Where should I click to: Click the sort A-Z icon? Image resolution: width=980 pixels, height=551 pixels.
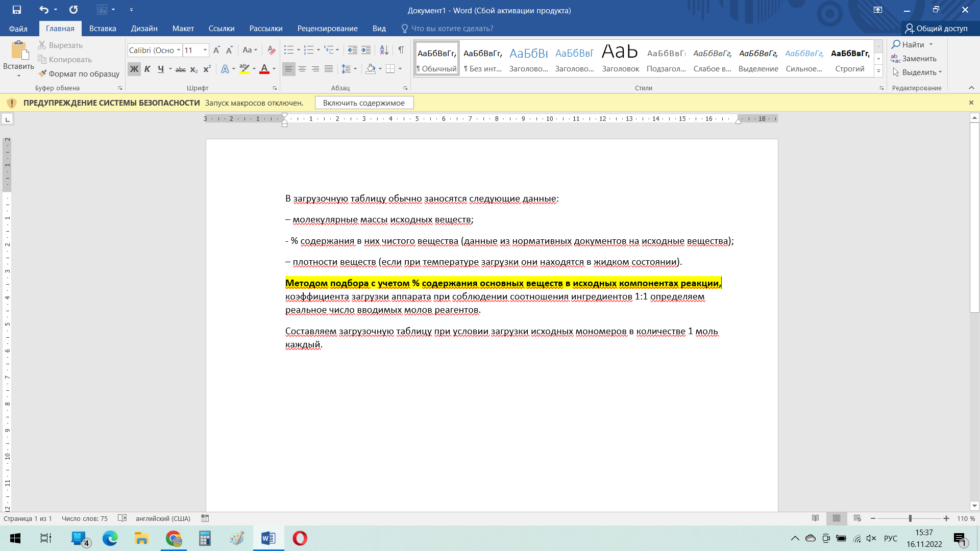tap(384, 50)
